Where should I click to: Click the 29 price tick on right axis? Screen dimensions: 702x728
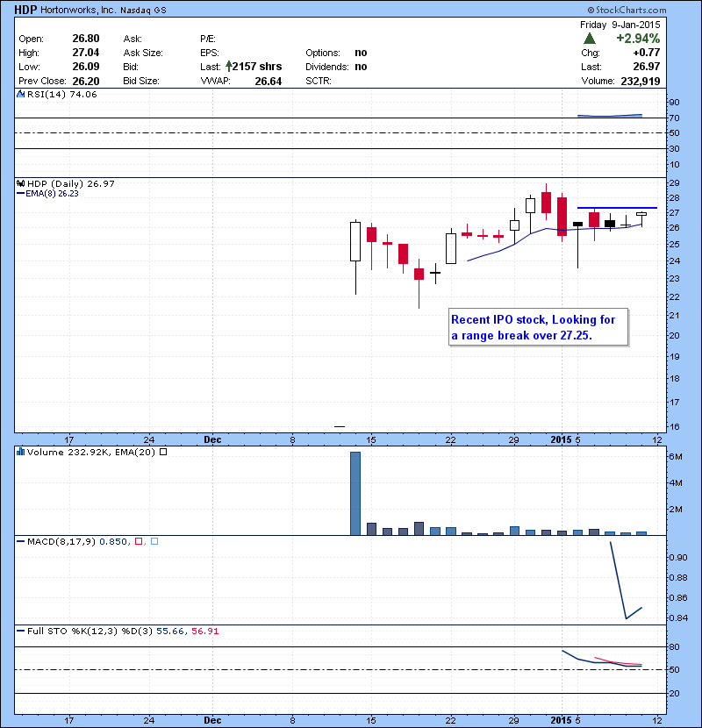click(x=674, y=183)
